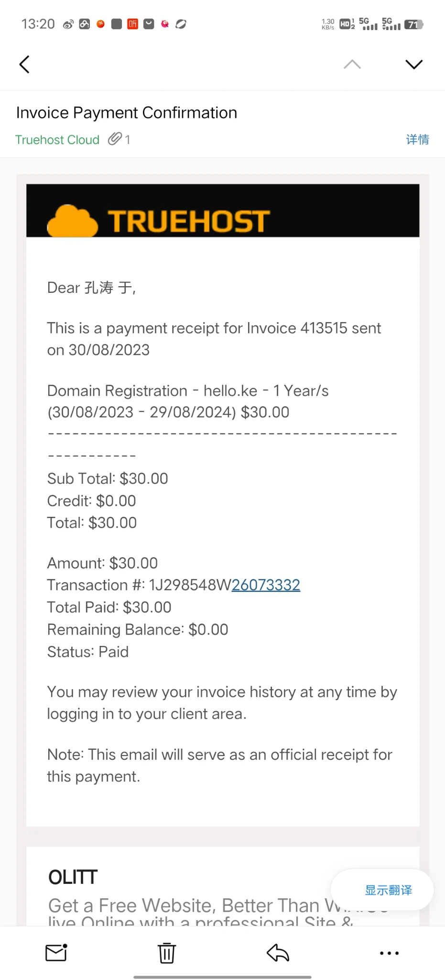Open transaction number link 26073332
Image resolution: width=445 pixels, height=980 pixels.
pos(266,585)
